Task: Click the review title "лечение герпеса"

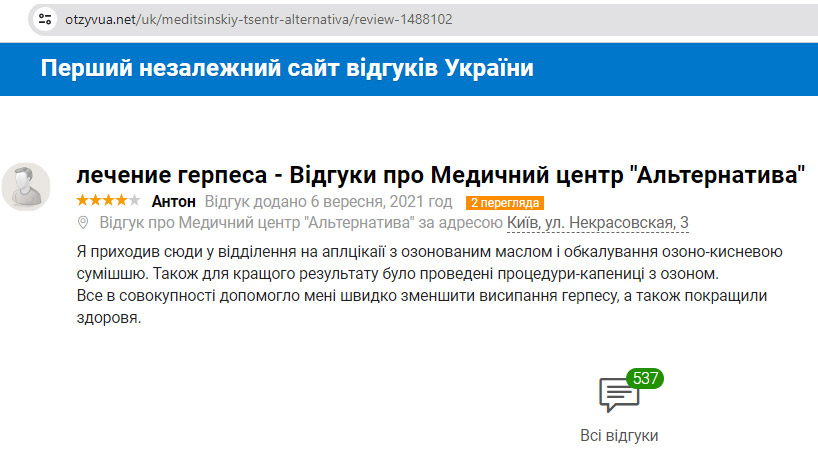Action: pos(173,174)
